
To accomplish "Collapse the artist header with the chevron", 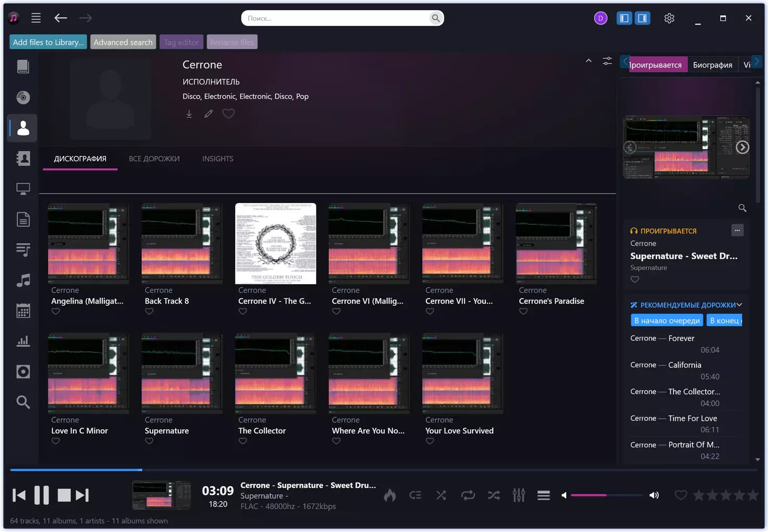I will pyautogui.click(x=589, y=61).
